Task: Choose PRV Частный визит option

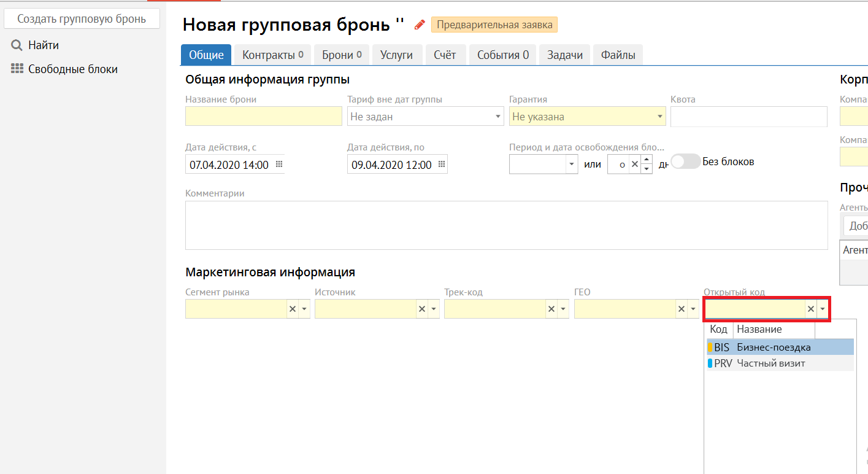Action: point(770,363)
